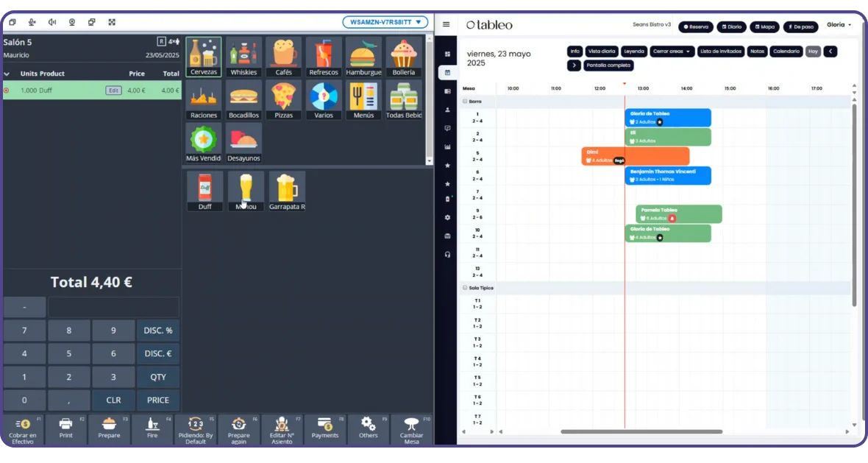The height and width of the screenshot is (463, 868).
Task: Select the radio marker on Duff order row
Action: pos(6,91)
